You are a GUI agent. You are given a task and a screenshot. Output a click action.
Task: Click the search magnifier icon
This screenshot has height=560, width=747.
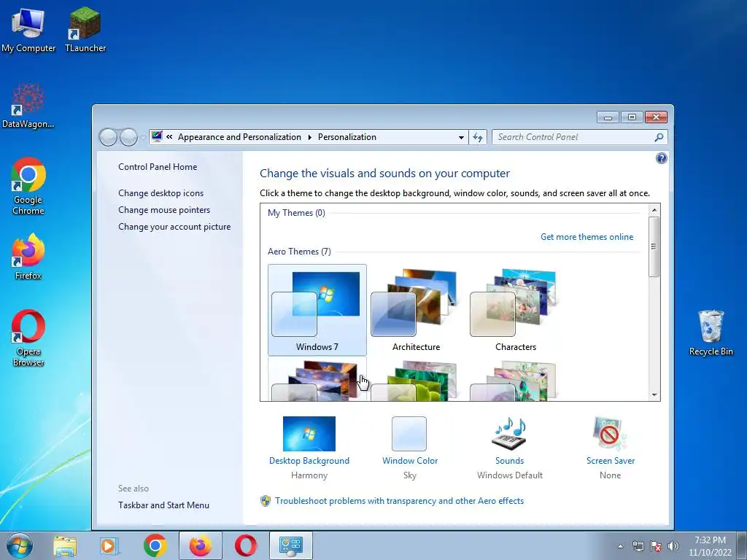point(659,137)
